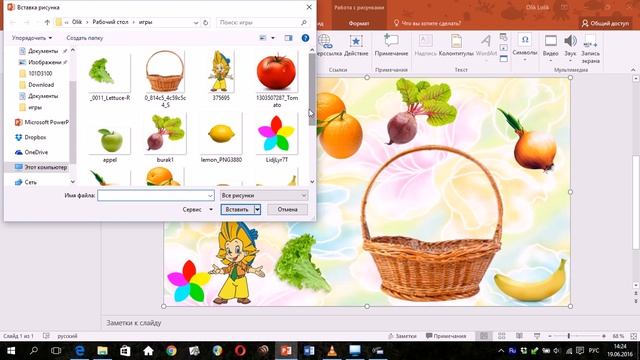Image resolution: width=640 pixels, height=360 pixels.
Task: Expand the address path history dropdown
Action: (x=196, y=23)
